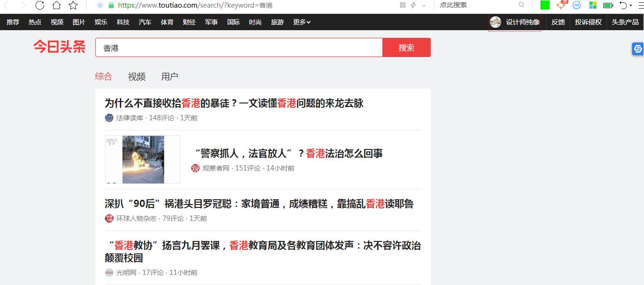Click the 观察者网 source name
The width and height of the screenshot is (644, 285).
pos(216,168)
